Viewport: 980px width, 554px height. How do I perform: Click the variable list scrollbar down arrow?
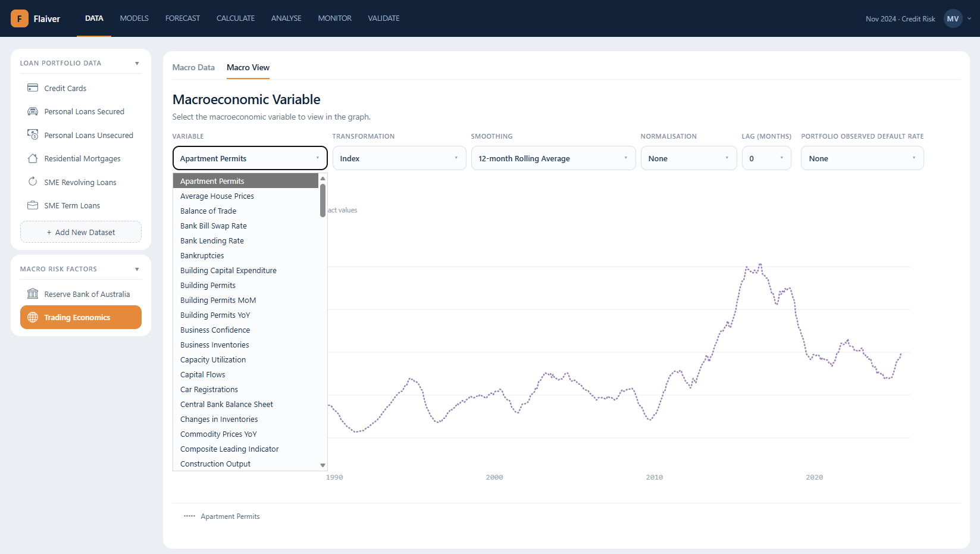coord(323,465)
